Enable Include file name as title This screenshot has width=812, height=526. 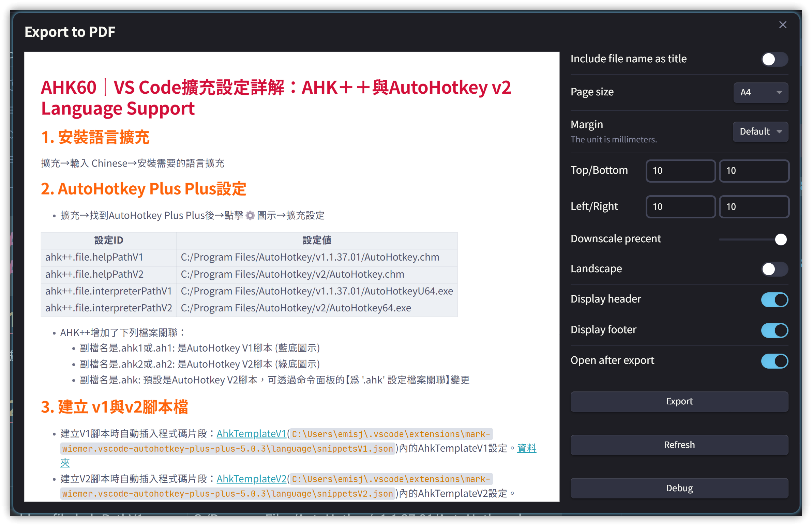pos(774,59)
